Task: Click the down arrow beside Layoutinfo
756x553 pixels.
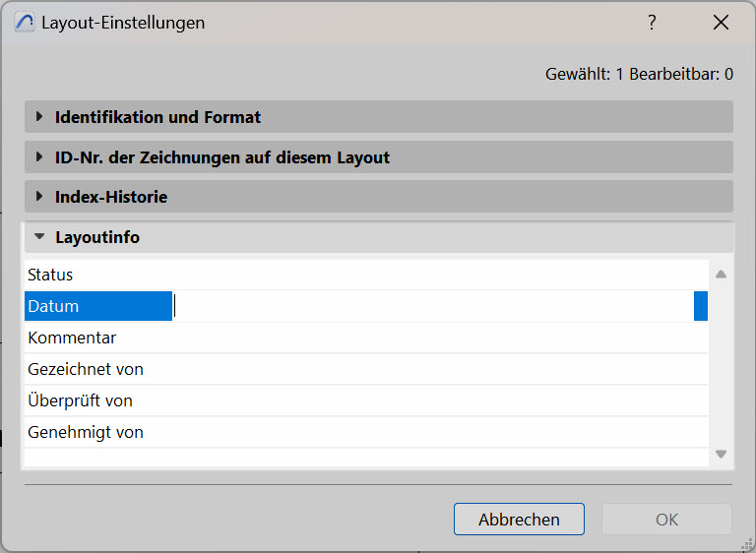Action: (39, 237)
